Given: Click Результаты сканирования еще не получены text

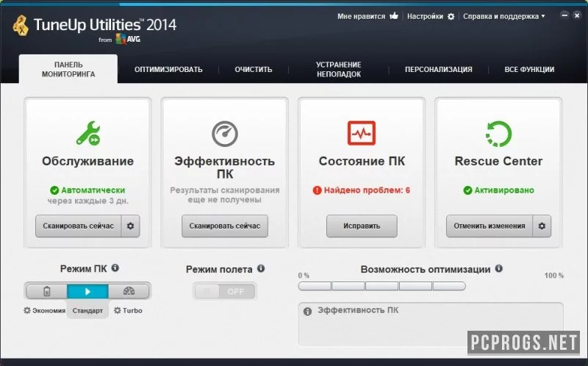Looking at the screenshot, I should tap(225, 195).
